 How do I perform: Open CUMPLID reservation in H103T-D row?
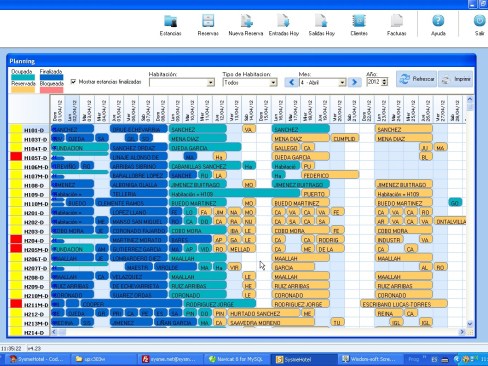point(345,138)
